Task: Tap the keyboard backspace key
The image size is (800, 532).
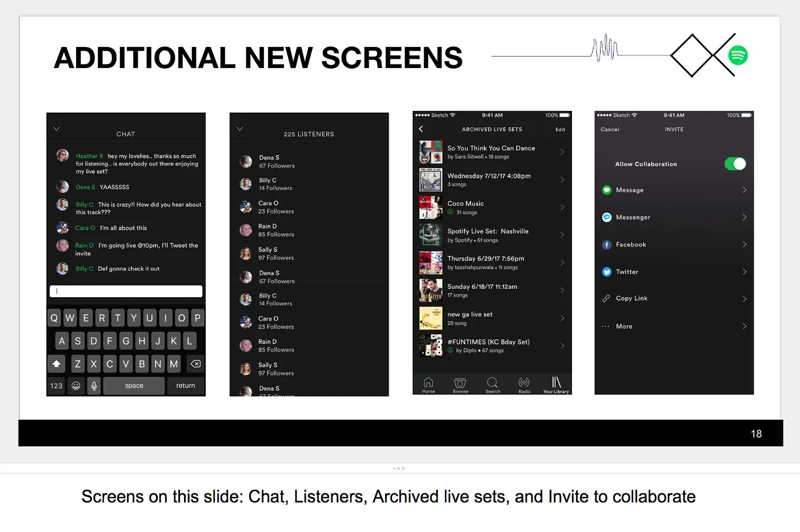Action: tap(195, 364)
